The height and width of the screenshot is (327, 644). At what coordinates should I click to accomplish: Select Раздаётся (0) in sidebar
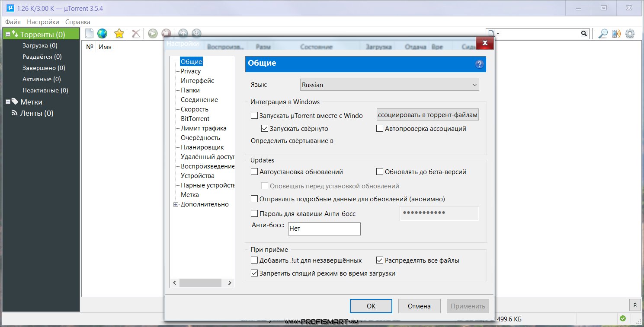pos(42,57)
